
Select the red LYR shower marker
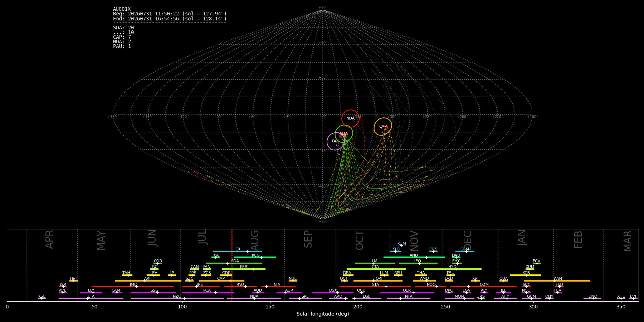pos(63,287)
